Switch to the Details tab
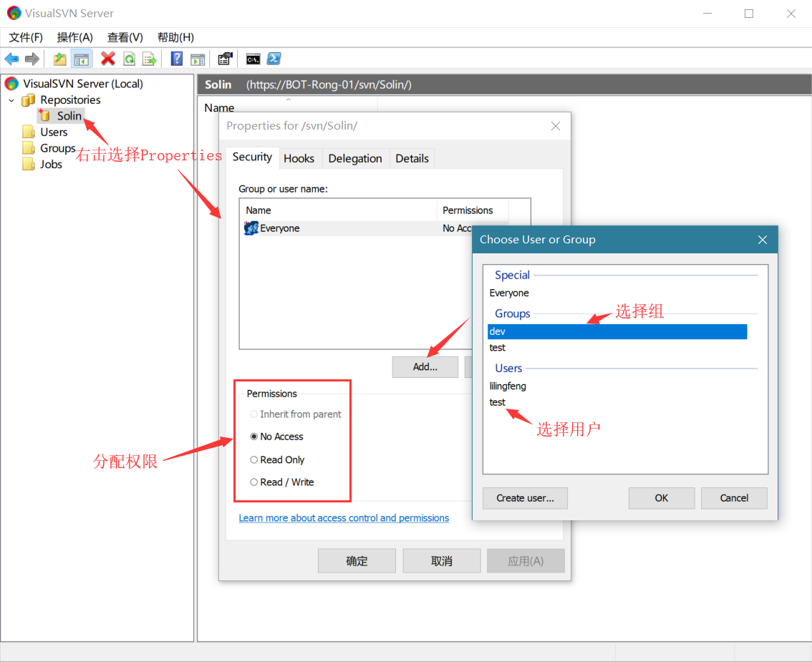The height and width of the screenshot is (662, 812). point(412,158)
